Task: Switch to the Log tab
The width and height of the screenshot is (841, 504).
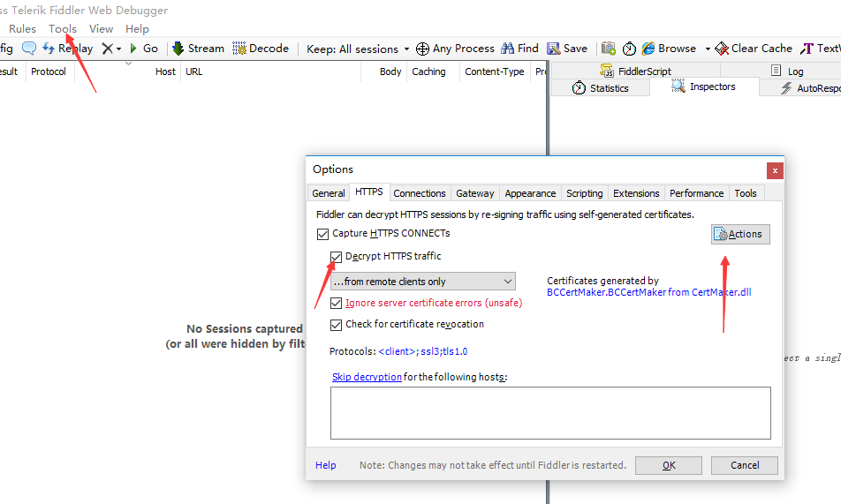Action: pos(787,71)
